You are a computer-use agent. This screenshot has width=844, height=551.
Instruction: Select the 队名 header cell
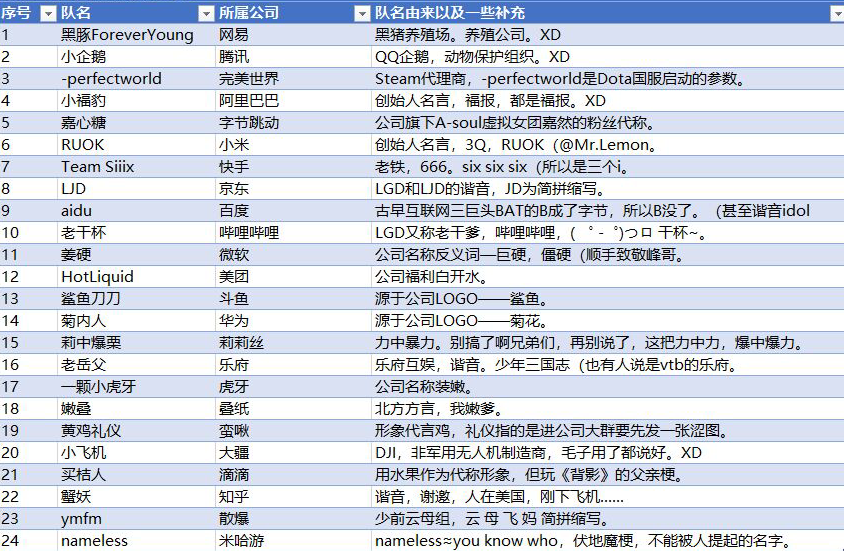click(136, 13)
